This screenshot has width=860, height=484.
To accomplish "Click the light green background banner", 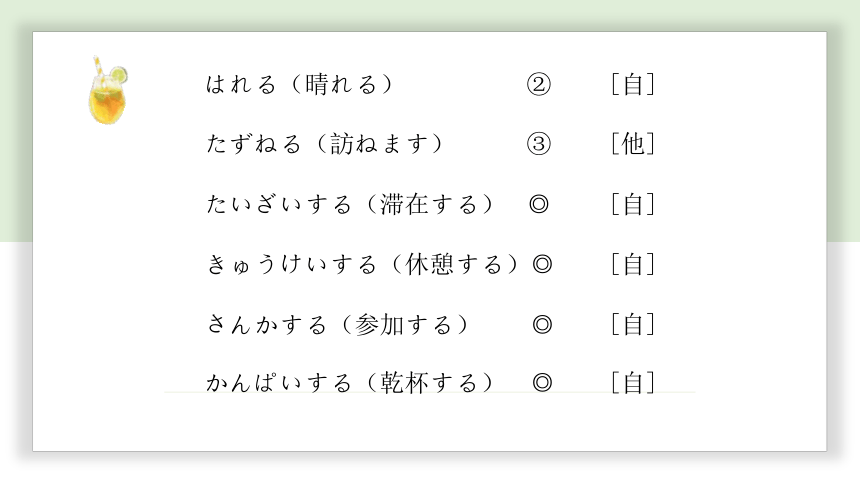I will coord(430,15).
